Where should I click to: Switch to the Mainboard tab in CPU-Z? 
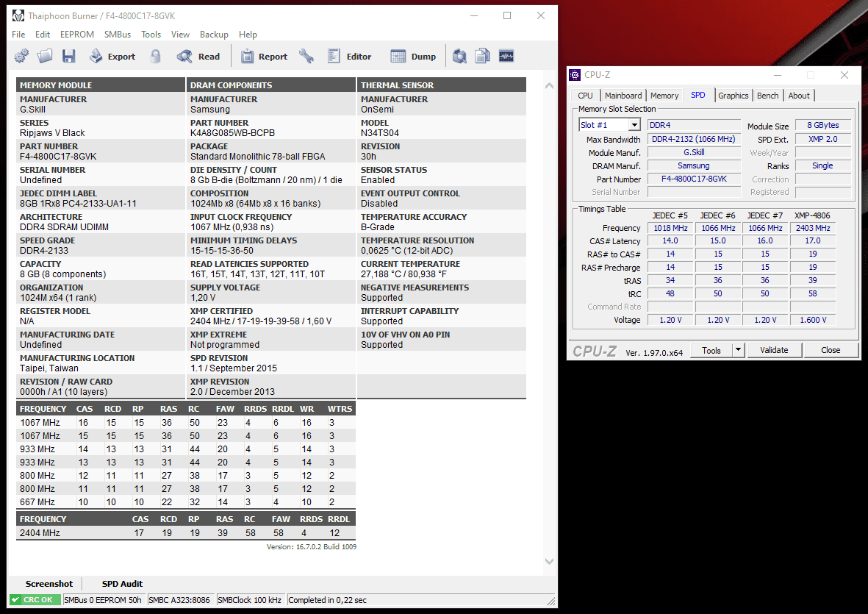pyautogui.click(x=623, y=96)
